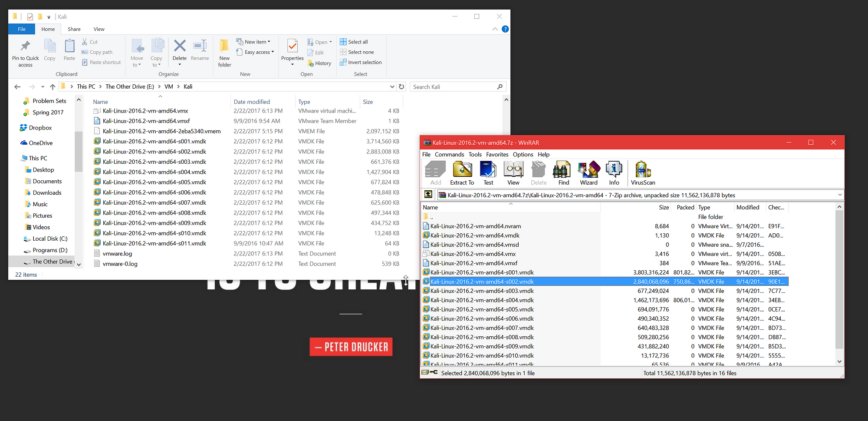Click the Rename icon in Explorer

pyautogui.click(x=200, y=50)
